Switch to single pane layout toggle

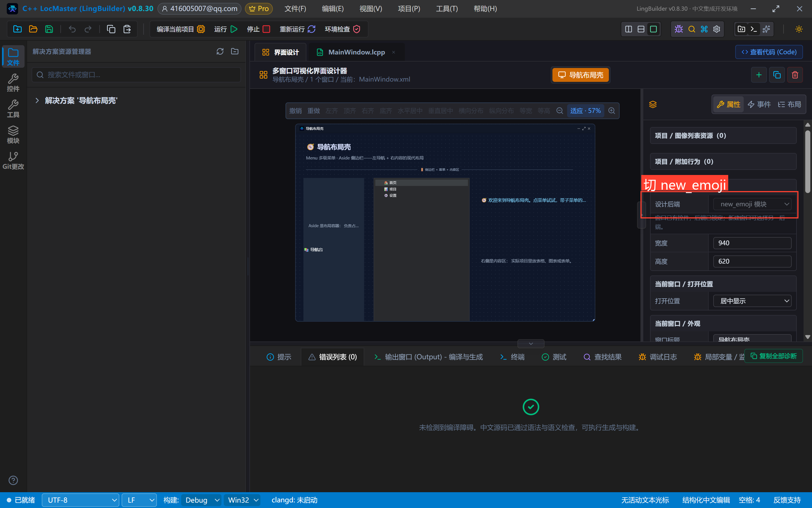[x=653, y=29]
